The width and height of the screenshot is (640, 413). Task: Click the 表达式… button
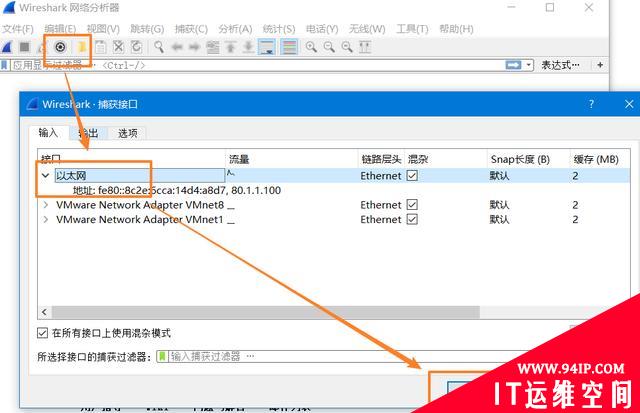coord(560,65)
